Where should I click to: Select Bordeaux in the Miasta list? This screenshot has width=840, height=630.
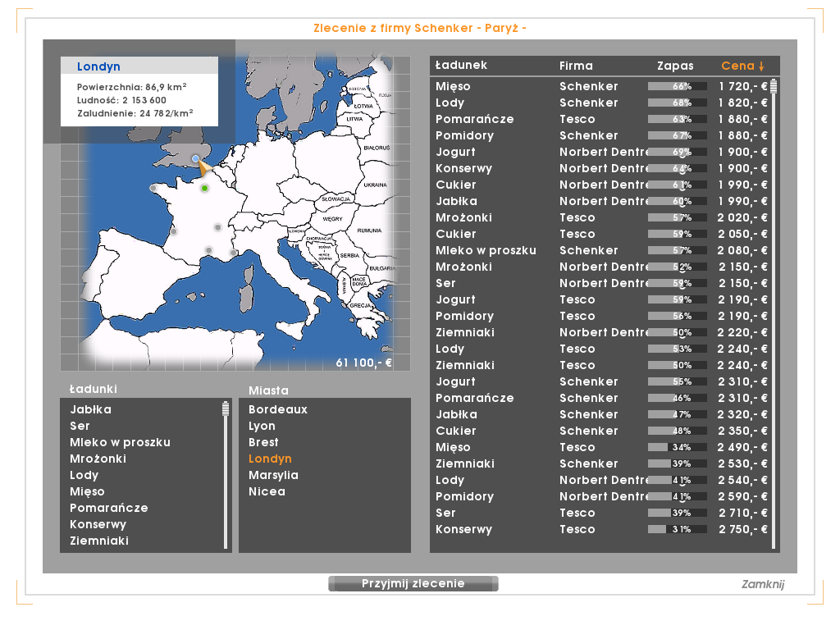coord(277,409)
